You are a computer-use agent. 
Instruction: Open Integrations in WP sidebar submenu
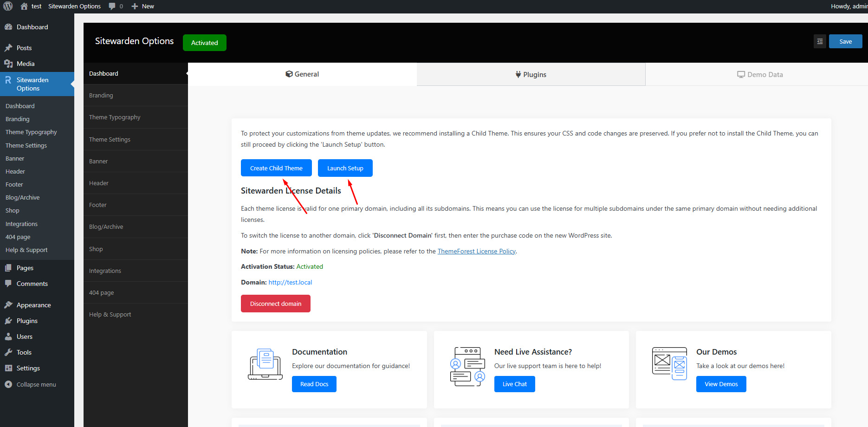(22, 224)
